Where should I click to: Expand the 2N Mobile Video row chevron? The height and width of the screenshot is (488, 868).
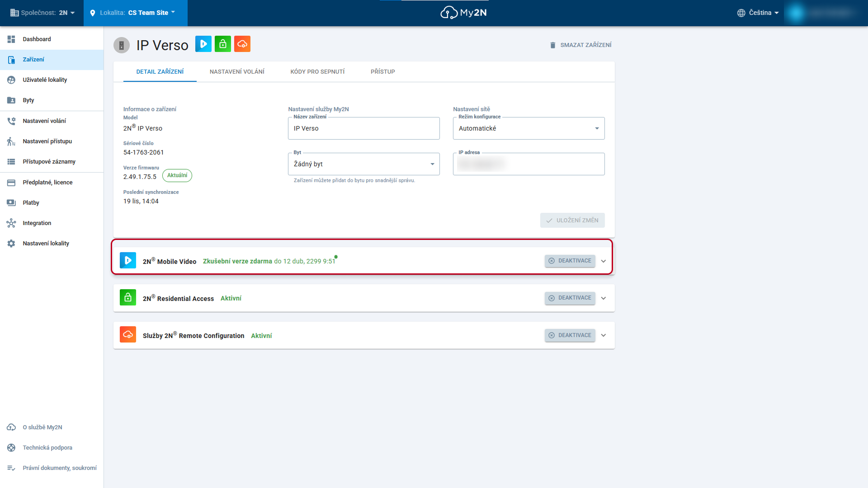[x=604, y=261]
